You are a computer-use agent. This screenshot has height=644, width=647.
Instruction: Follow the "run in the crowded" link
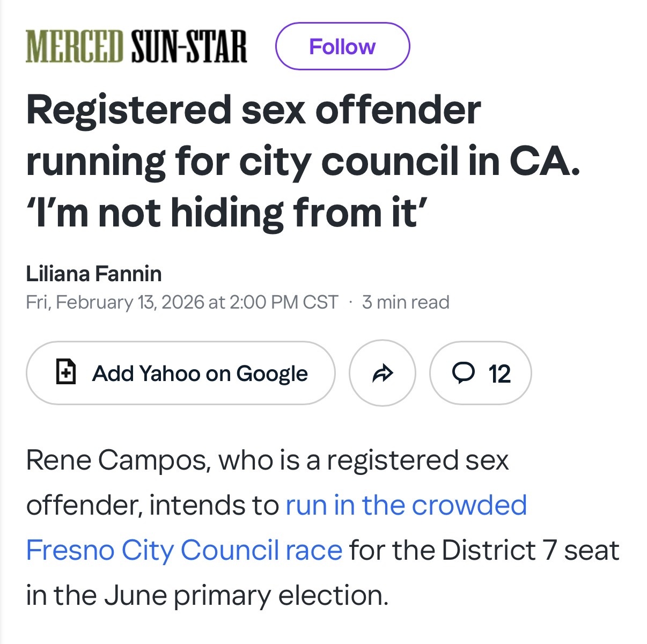[x=406, y=505]
